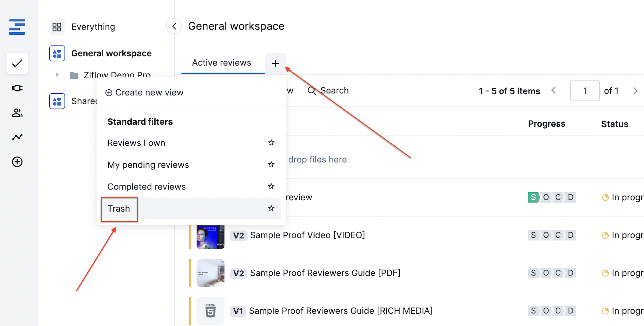This screenshot has height=326, width=644.
Task: Toggle star on Completed reviews filter
Action: click(271, 186)
